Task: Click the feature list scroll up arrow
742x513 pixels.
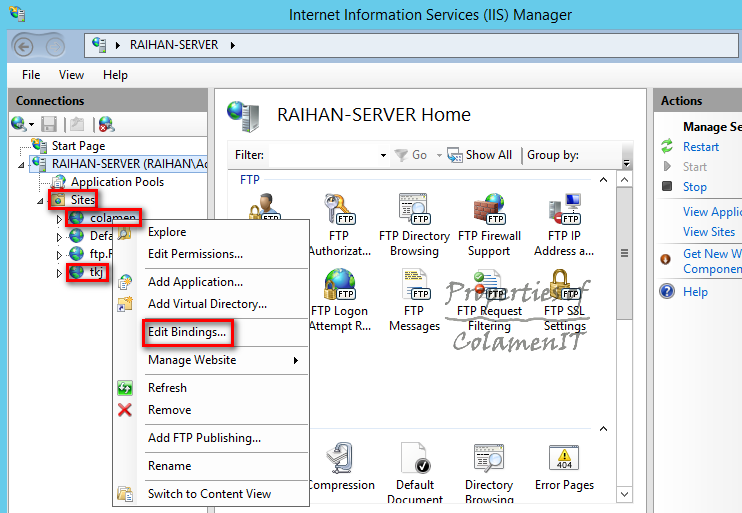Action: [x=624, y=180]
